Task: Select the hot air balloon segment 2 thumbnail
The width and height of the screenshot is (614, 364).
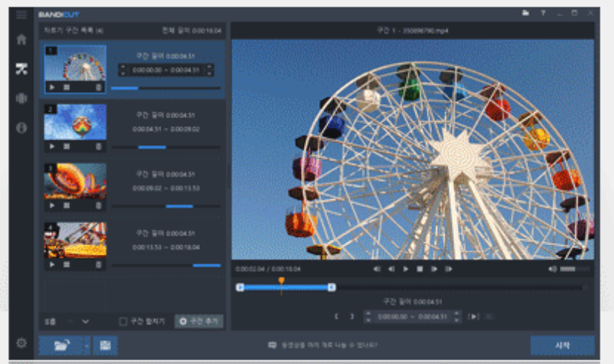Action: [x=75, y=122]
